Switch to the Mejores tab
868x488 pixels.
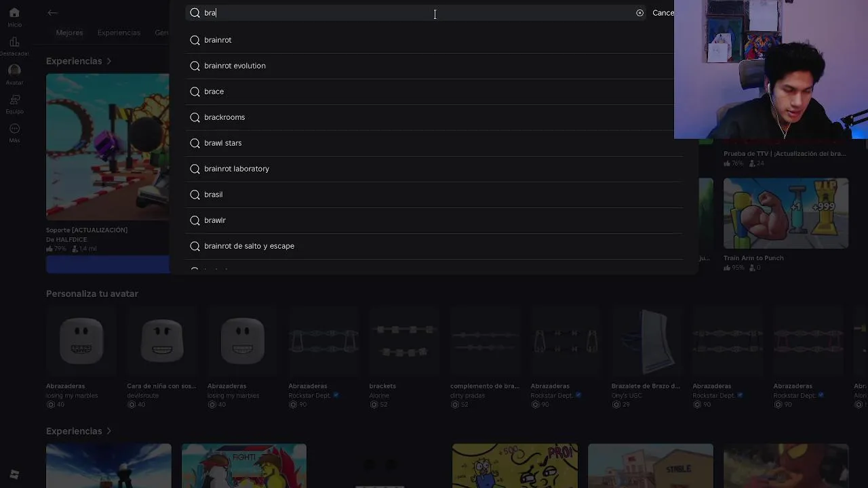69,33
